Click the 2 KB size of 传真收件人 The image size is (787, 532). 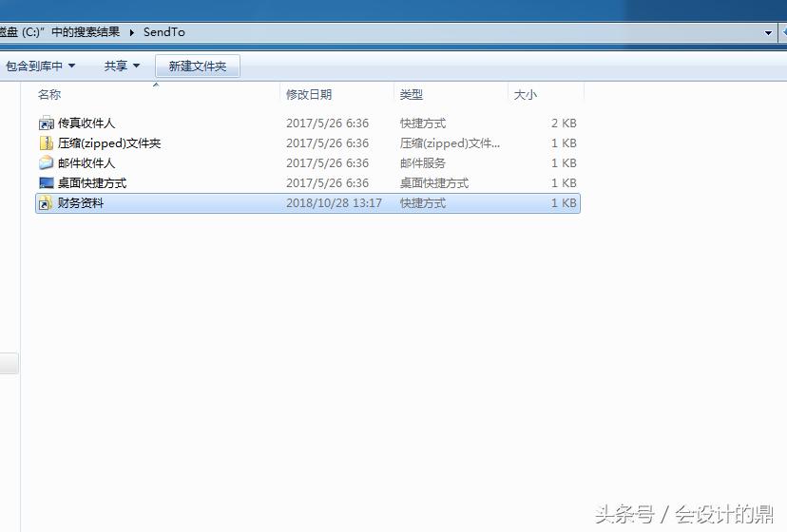coord(564,123)
